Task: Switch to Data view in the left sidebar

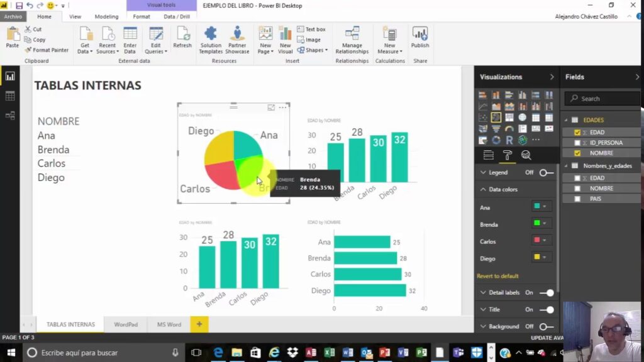Action: 10,96
